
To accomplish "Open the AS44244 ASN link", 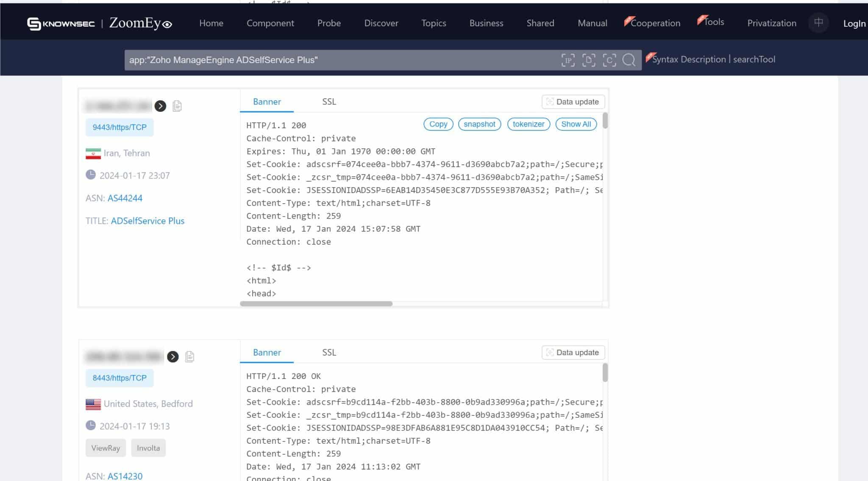I will (x=125, y=198).
